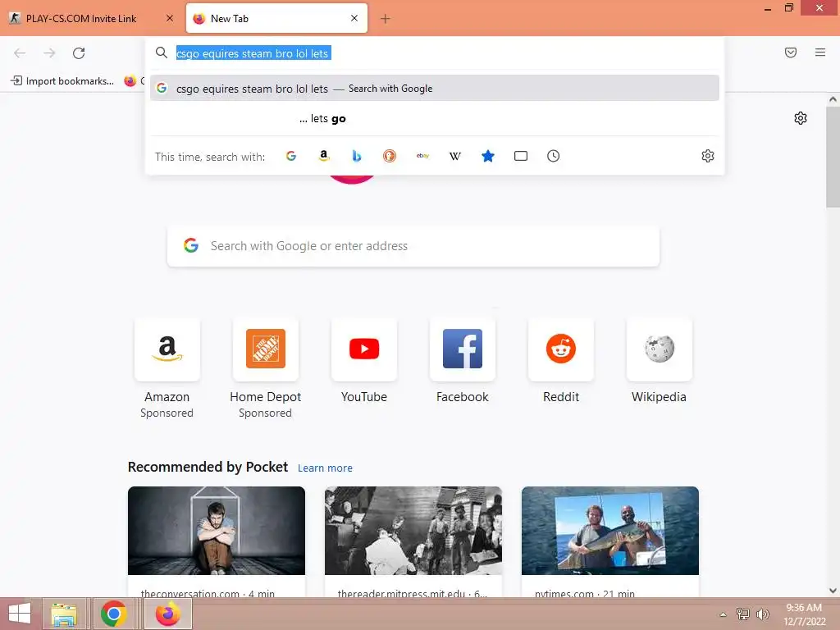
Task: Open theconversation.com Pocket article
Action: (217, 541)
